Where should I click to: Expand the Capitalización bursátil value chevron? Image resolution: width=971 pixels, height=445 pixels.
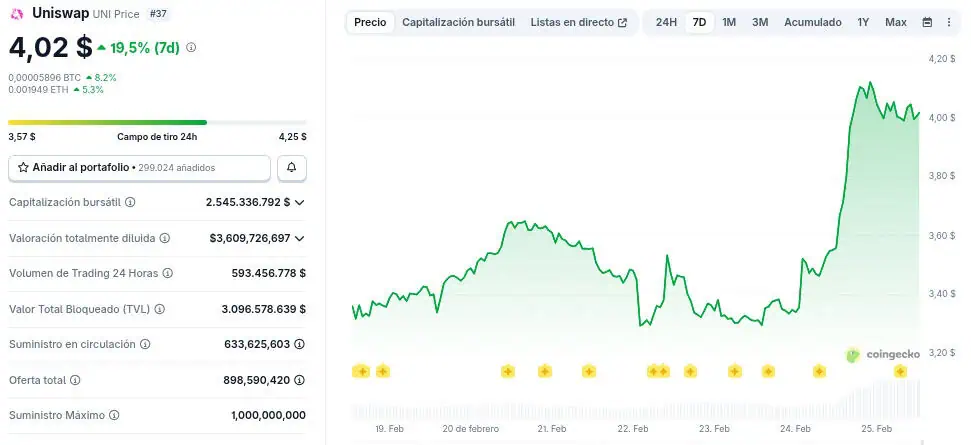click(300, 202)
